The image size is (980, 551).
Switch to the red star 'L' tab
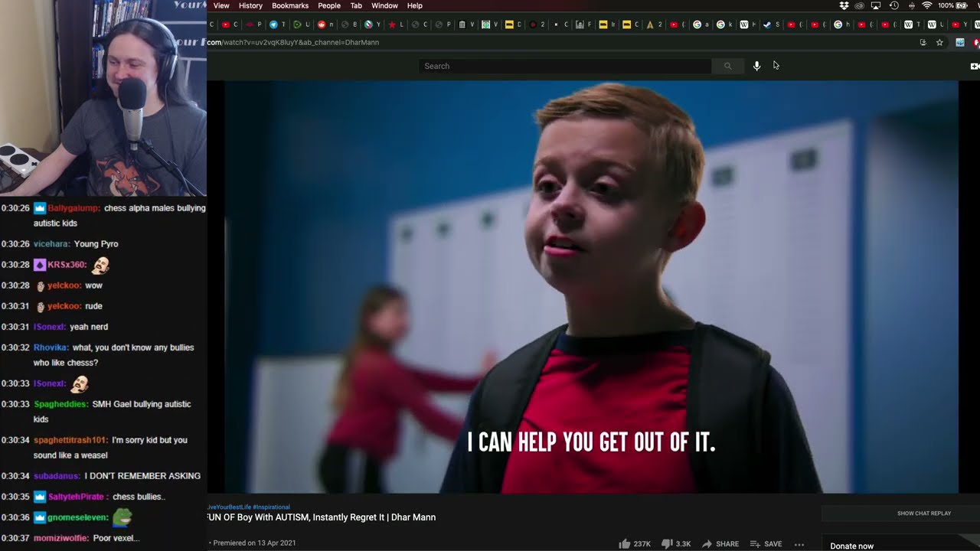click(x=396, y=24)
